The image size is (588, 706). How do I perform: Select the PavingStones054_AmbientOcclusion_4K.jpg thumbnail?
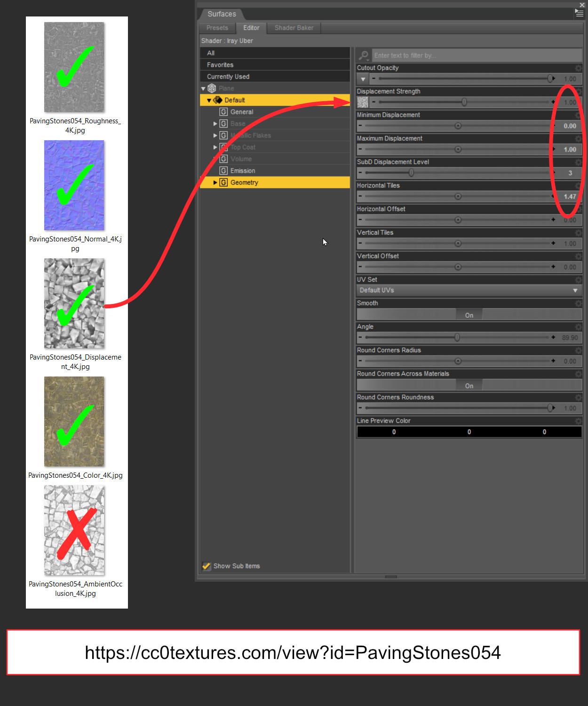click(74, 530)
